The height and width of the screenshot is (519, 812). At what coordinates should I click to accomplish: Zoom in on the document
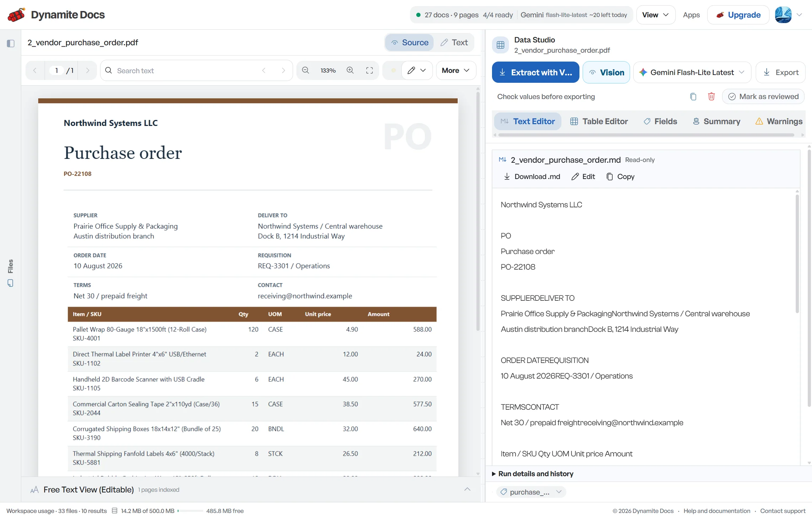350,70
